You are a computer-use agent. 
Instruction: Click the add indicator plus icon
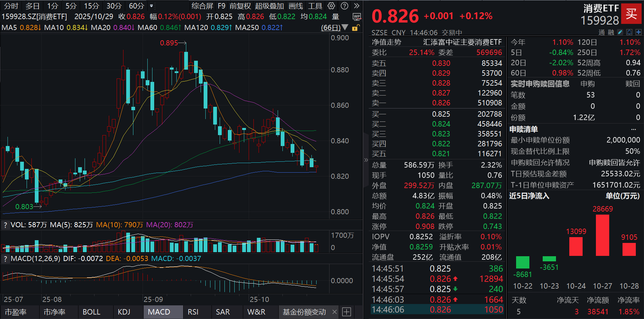click(x=347, y=312)
